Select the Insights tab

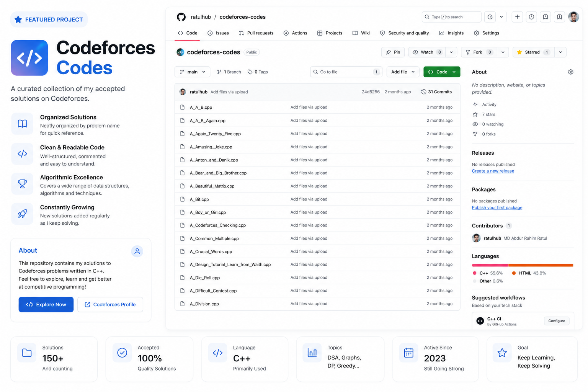coord(451,33)
